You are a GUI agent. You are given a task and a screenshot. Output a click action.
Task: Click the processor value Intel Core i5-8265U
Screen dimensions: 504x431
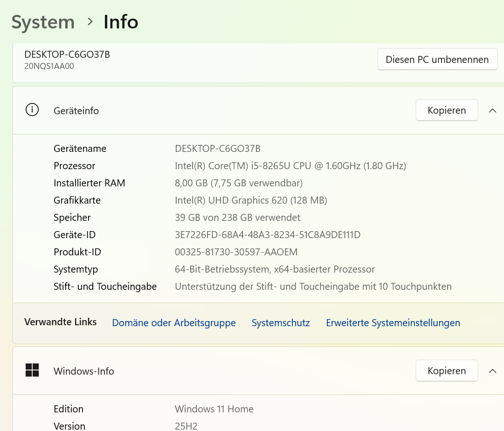pos(290,166)
